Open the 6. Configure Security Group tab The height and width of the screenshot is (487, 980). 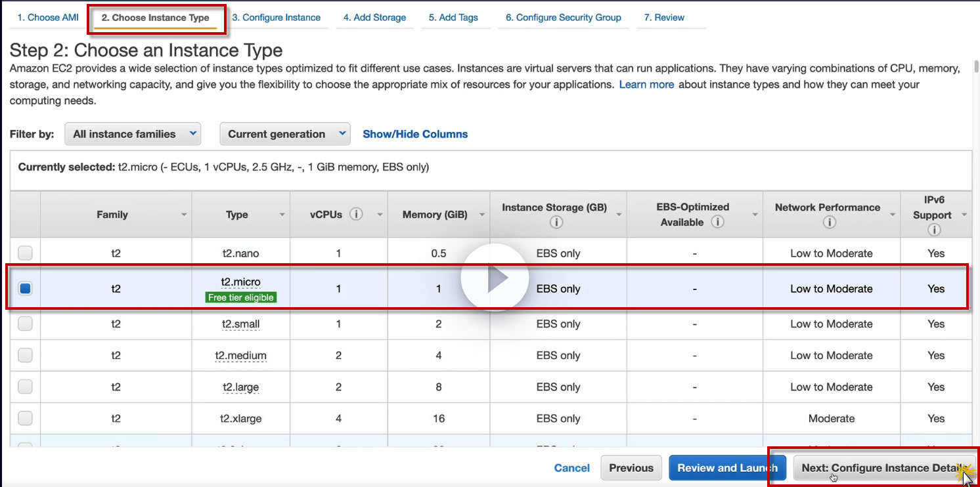pyautogui.click(x=563, y=18)
